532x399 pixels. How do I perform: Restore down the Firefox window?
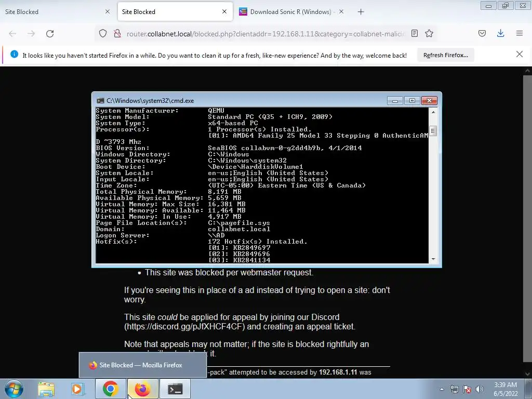(505, 5)
